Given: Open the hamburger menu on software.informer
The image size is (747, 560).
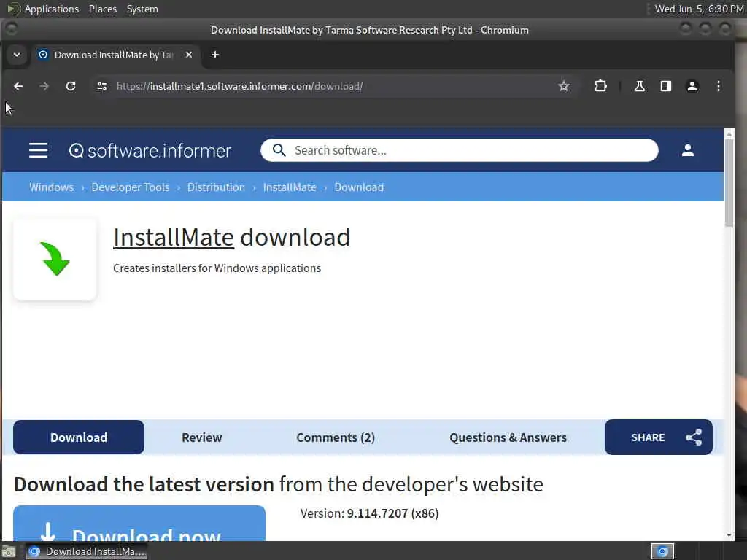Looking at the screenshot, I should (38, 150).
